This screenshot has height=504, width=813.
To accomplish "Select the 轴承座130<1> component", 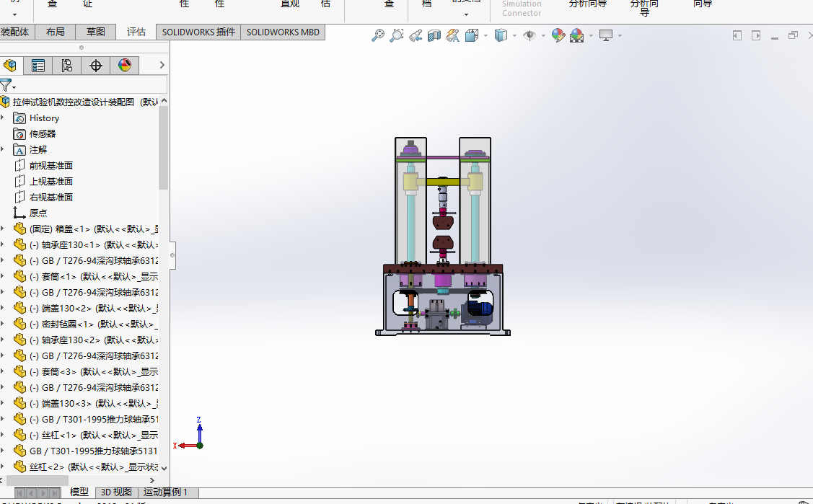I will (x=93, y=245).
